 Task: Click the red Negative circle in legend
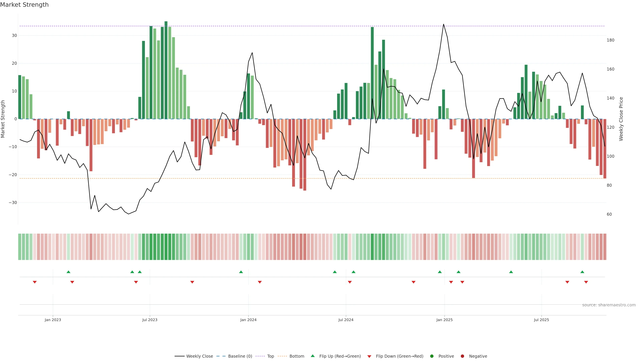tap(462, 356)
